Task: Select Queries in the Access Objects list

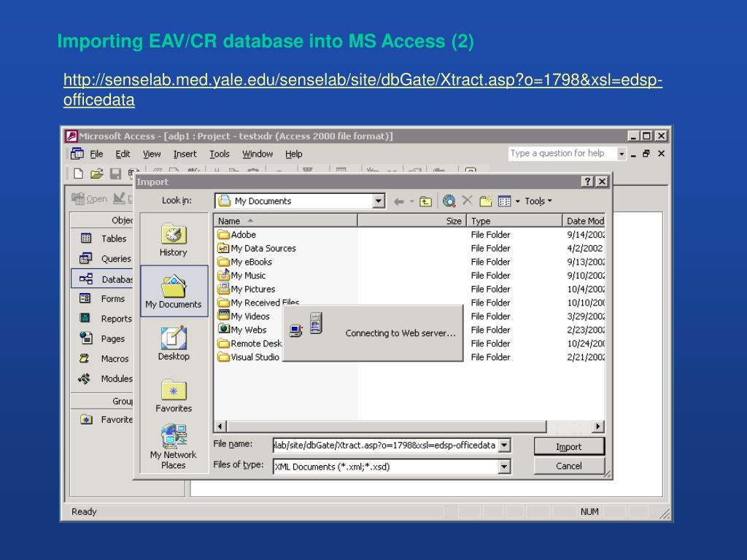Action: [x=104, y=259]
